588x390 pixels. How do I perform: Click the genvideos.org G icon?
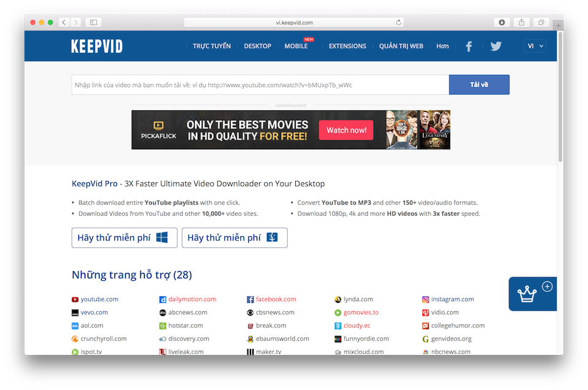425,339
